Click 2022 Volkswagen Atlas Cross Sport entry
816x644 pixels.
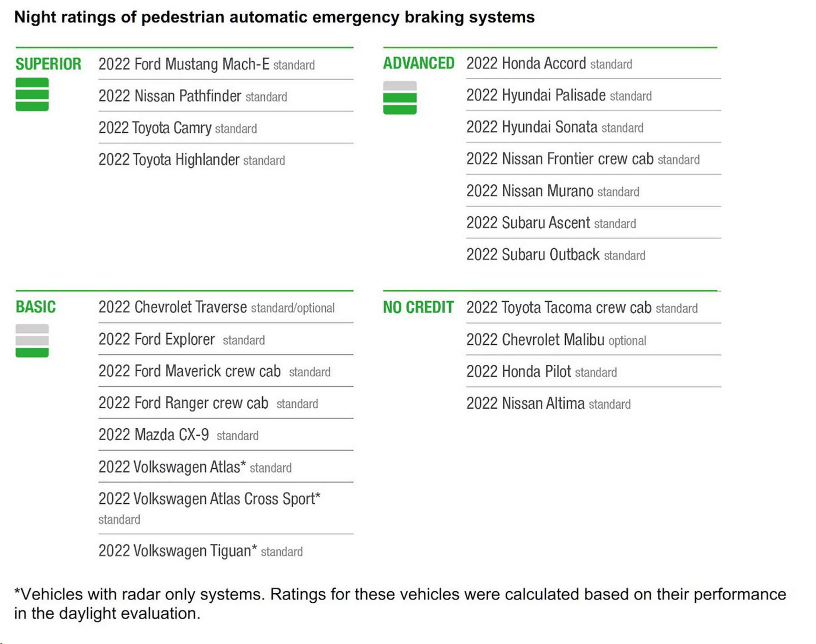coord(209,499)
